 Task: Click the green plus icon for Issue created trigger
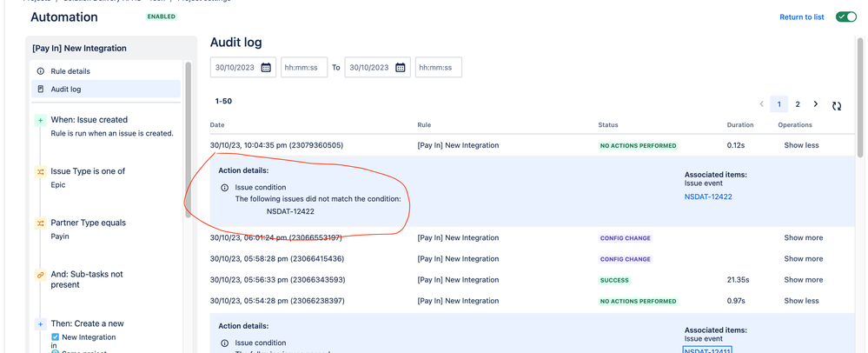pos(41,120)
